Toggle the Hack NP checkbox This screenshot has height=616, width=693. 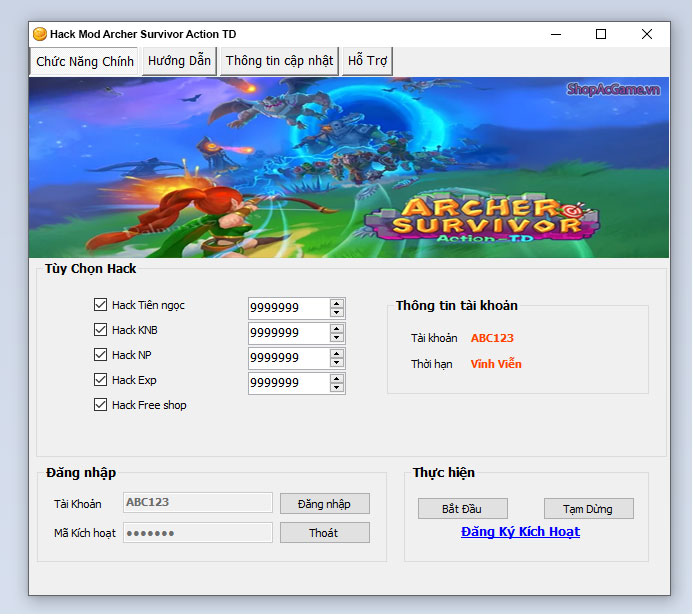pos(100,354)
